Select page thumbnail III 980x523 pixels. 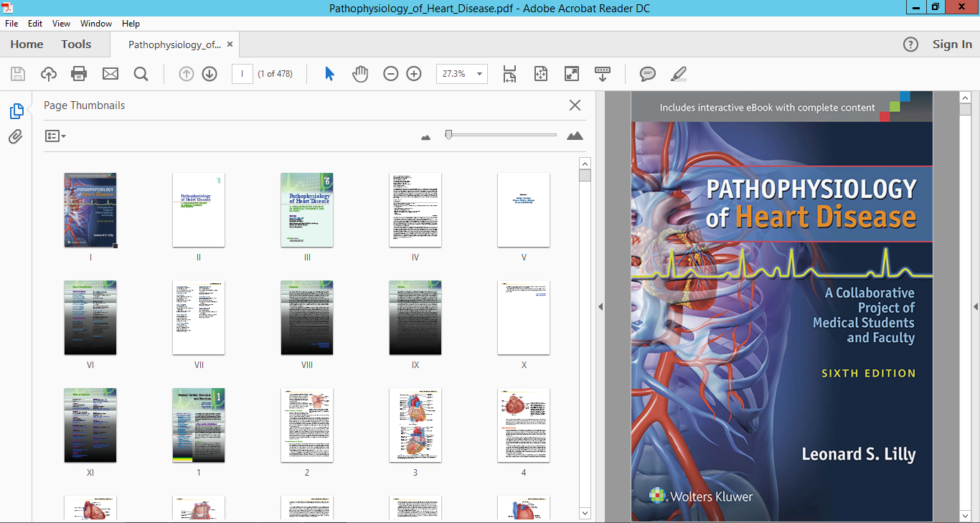click(307, 210)
